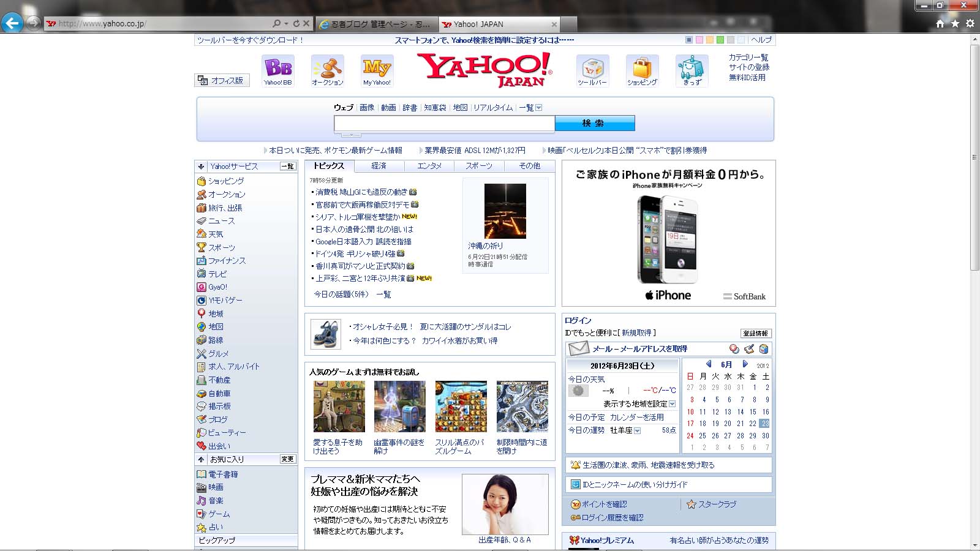This screenshot has height=551, width=980.
Task: Click the 一覧 button beside Yahoo!サービス
Action: pos(287,167)
